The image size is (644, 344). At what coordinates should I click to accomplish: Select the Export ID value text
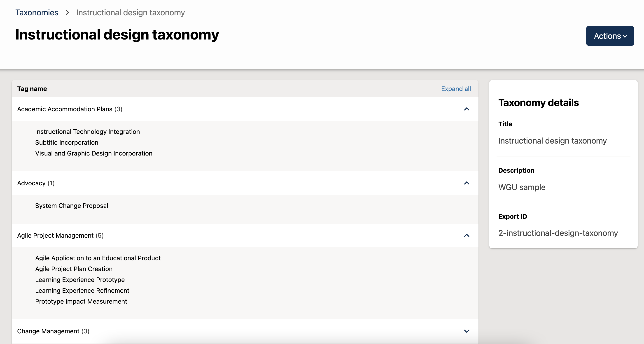tap(558, 233)
